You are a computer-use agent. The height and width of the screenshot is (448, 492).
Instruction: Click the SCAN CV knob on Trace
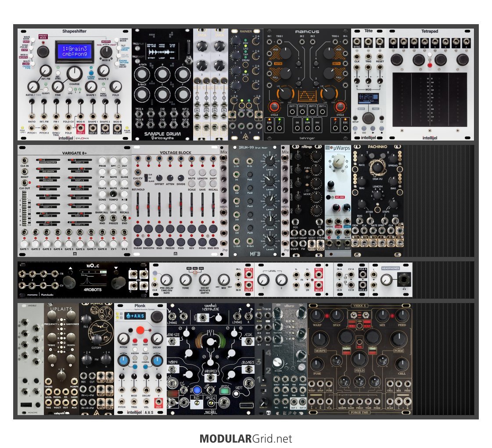click(x=264, y=401)
